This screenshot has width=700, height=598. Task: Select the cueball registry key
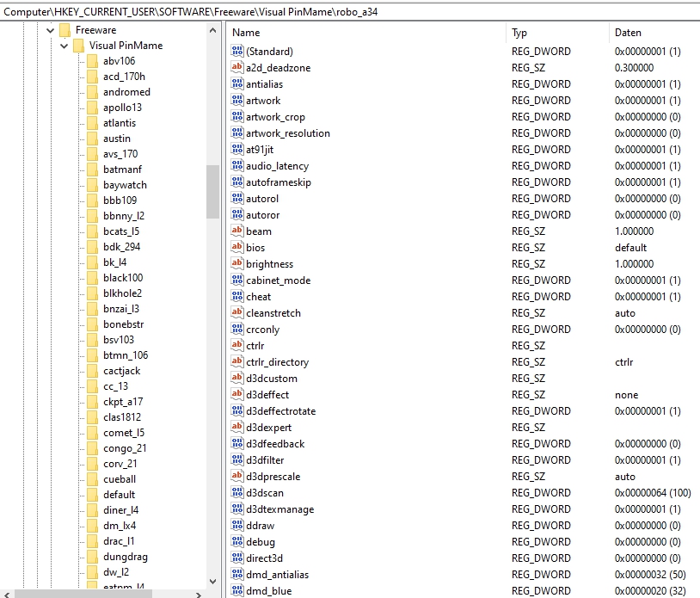click(120, 479)
